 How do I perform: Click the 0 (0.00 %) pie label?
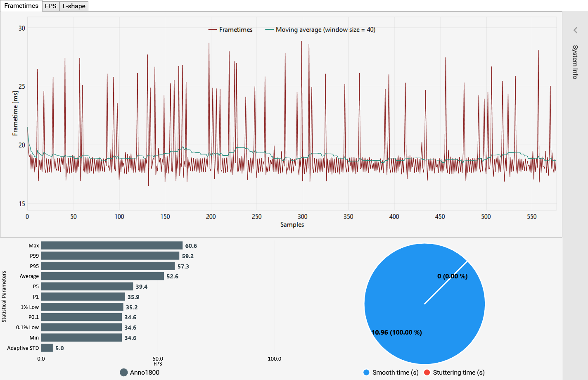tap(453, 276)
